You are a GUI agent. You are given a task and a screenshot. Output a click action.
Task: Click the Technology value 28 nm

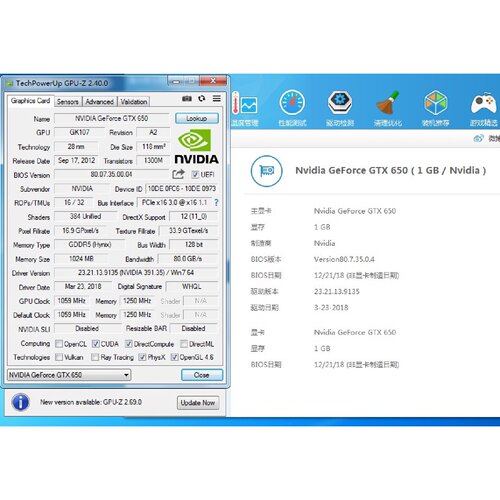tap(76, 147)
